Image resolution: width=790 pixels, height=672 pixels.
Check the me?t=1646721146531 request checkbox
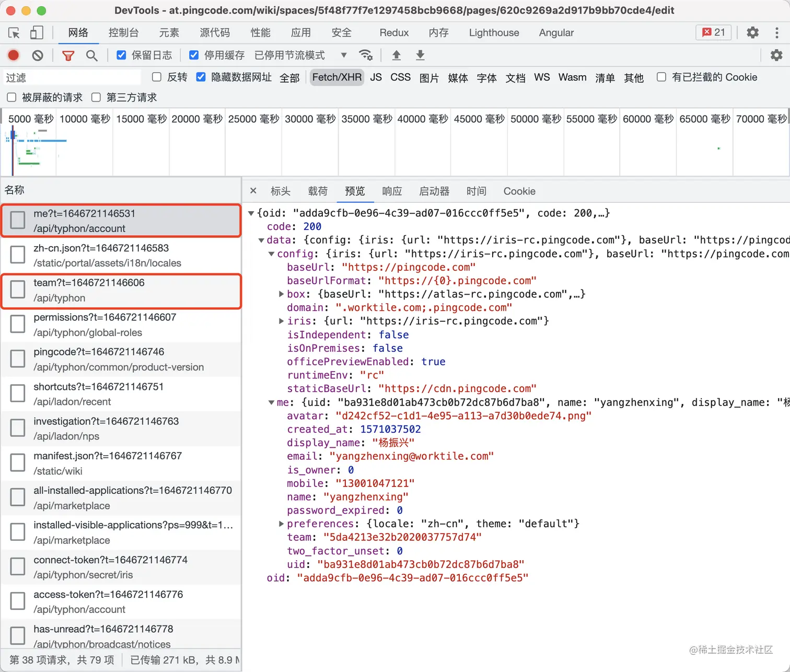point(18,221)
